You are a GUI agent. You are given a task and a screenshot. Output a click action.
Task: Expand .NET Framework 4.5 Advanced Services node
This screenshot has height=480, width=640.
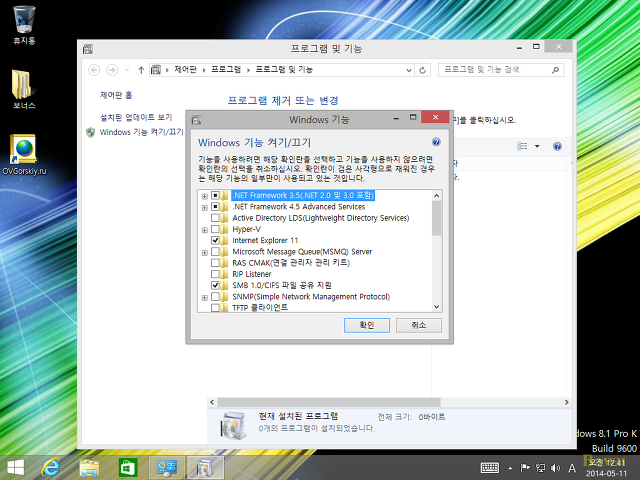pos(204,208)
